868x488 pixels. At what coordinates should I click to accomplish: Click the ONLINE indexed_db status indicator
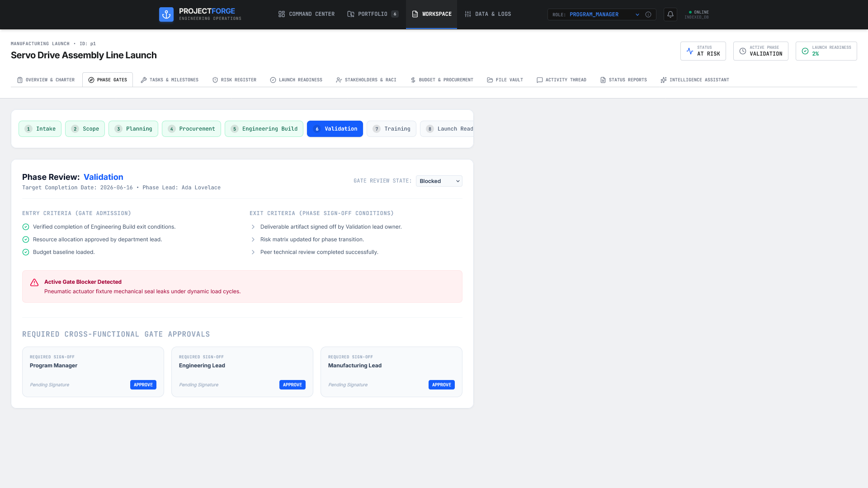[x=697, y=14]
